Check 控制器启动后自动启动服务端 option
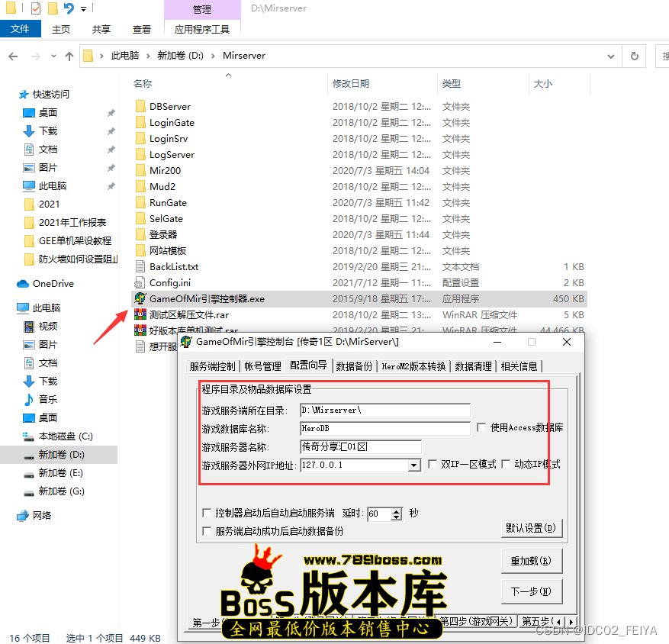669x644 pixels. (207, 514)
